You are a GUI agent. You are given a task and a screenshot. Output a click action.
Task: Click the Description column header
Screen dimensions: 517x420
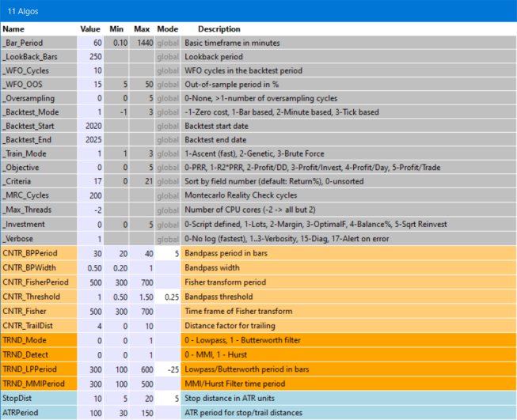point(219,29)
